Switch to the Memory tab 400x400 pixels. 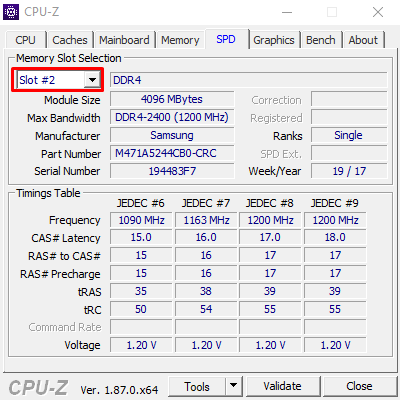[180, 40]
